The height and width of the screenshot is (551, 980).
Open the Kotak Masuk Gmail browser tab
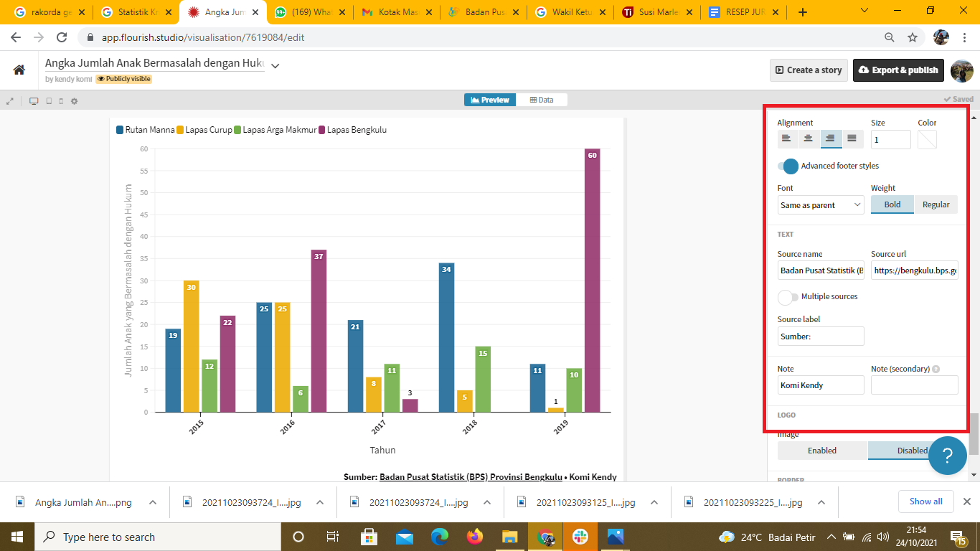[397, 12]
